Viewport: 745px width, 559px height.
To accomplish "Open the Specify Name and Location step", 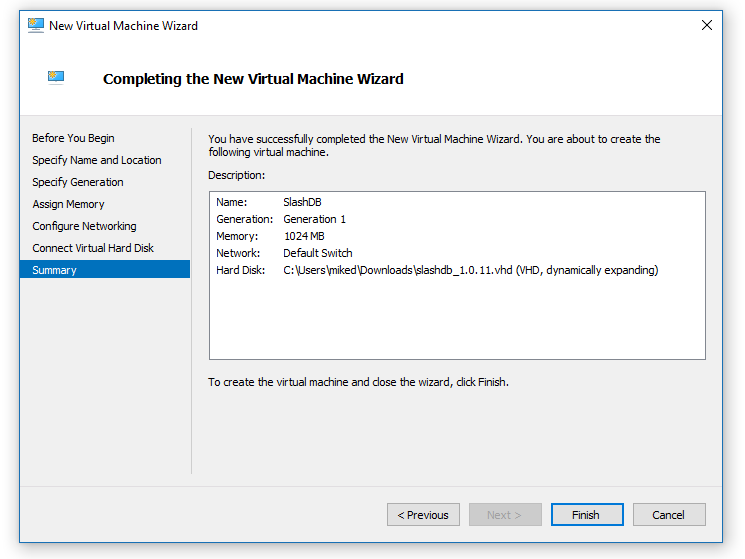I will click(x=96, y=160).
